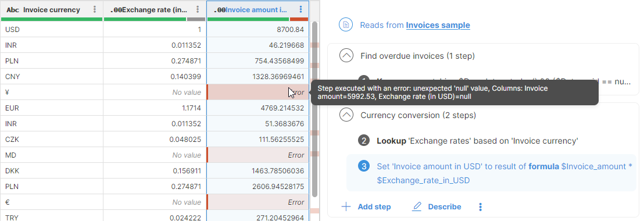644x221 pixels.
Task: Select the Invoice currency column header
Action: (51, 9)
